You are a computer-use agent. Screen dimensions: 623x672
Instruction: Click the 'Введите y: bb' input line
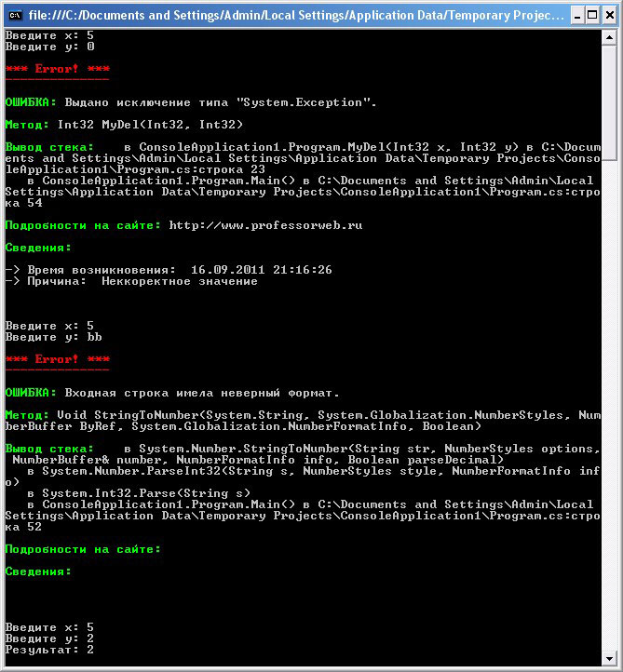54,337
